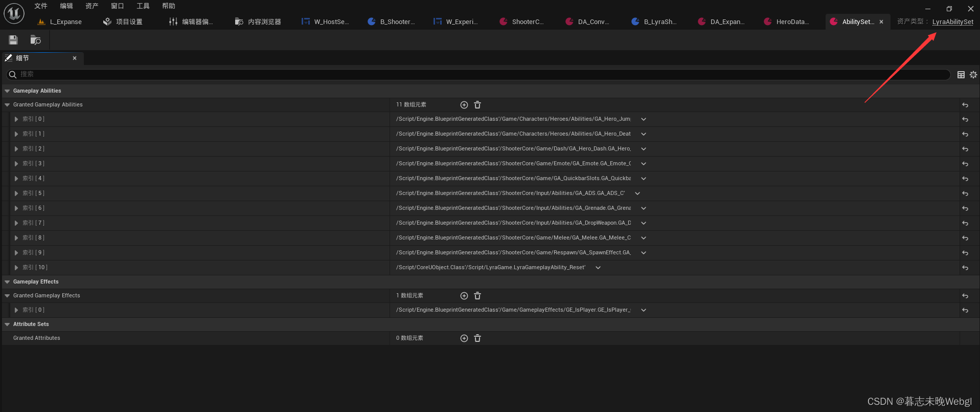Empty the Granted Gameplay Effects array with the trash icon
This screenshot has height=412, width=980.
pyautogui.click(x=477, y=296)
